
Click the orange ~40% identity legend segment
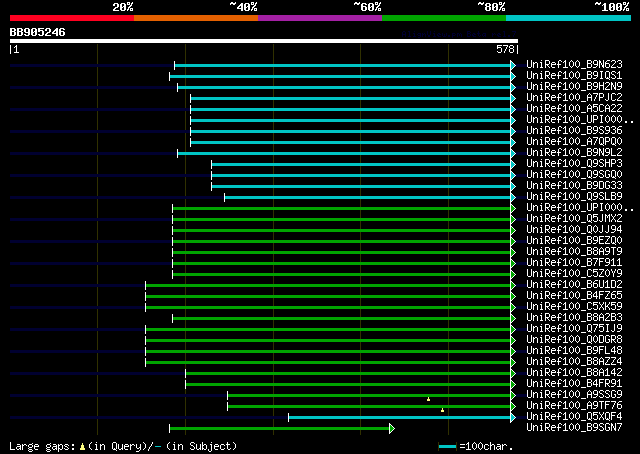pyautogui.click(x=196, y=18)
